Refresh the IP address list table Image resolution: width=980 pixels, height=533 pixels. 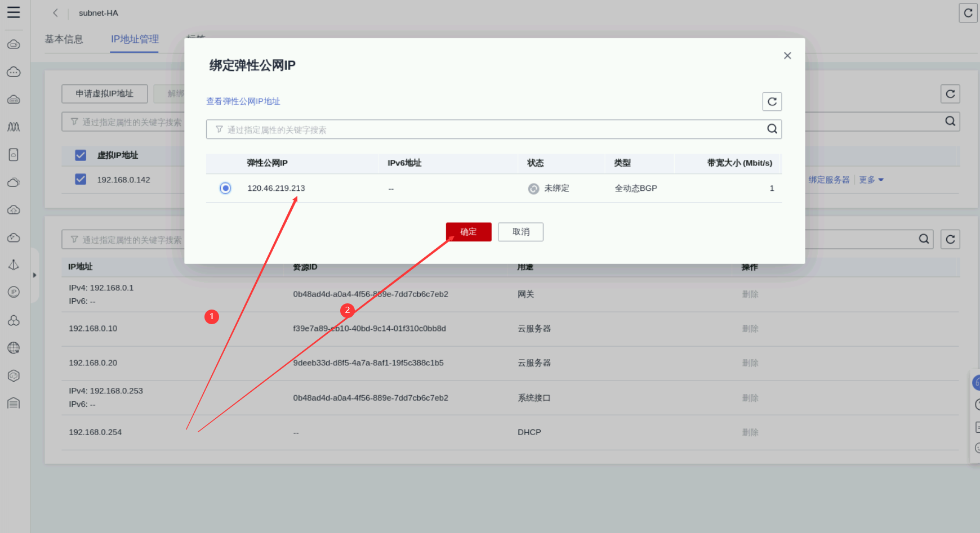click(x=950, y=239)
